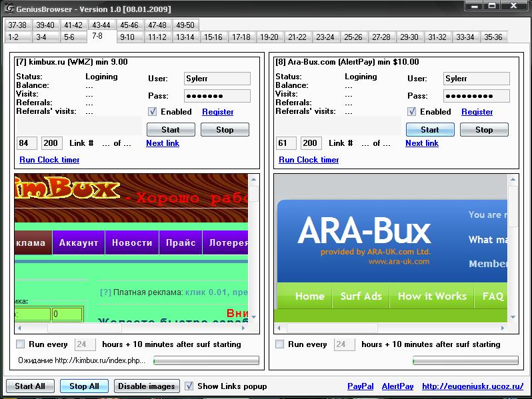
Task: Open the 49-50 tab
Action: (185, 25)
